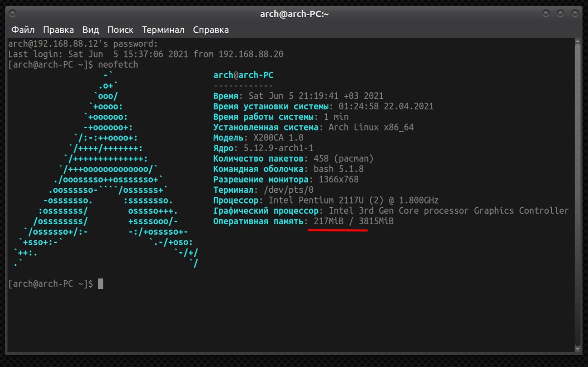Click the cyan arch@arch-PC header

243,75
